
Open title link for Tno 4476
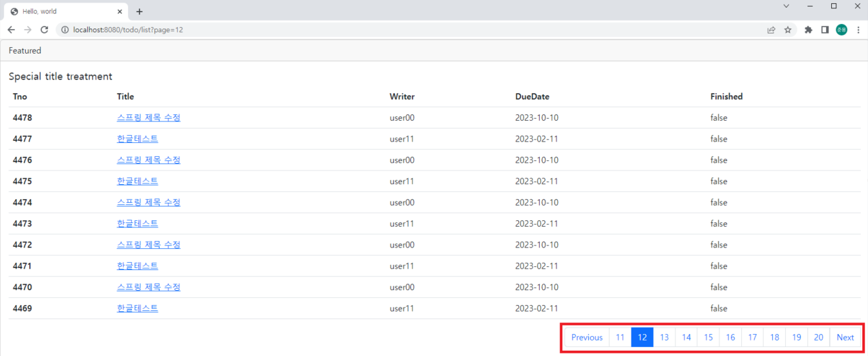149,160
